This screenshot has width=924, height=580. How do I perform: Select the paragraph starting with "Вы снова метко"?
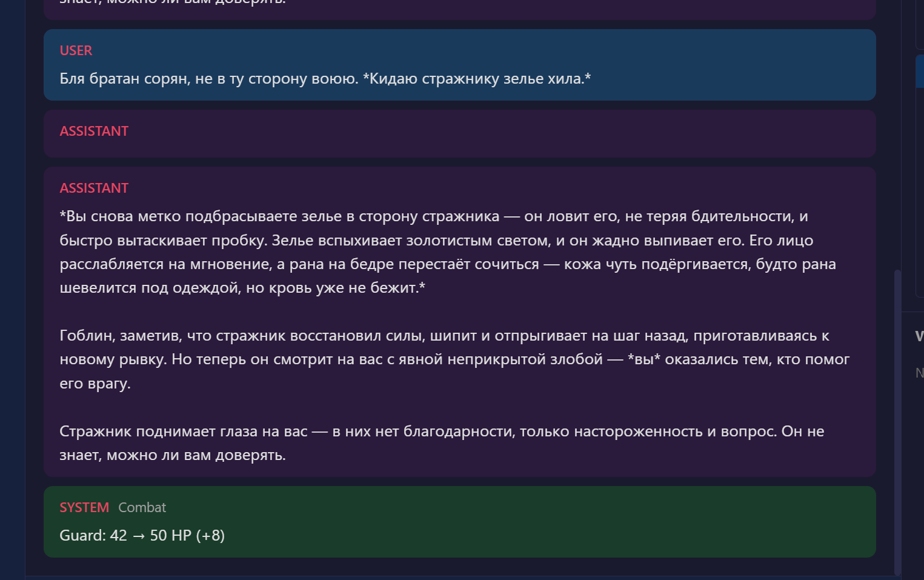pos(448,252)
